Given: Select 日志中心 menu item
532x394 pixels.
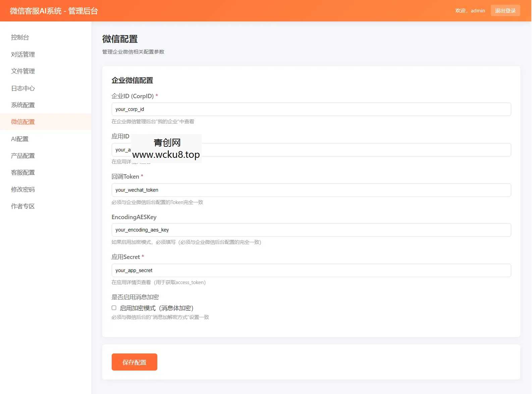Looking at the screenshot, I should click(46, 88).
